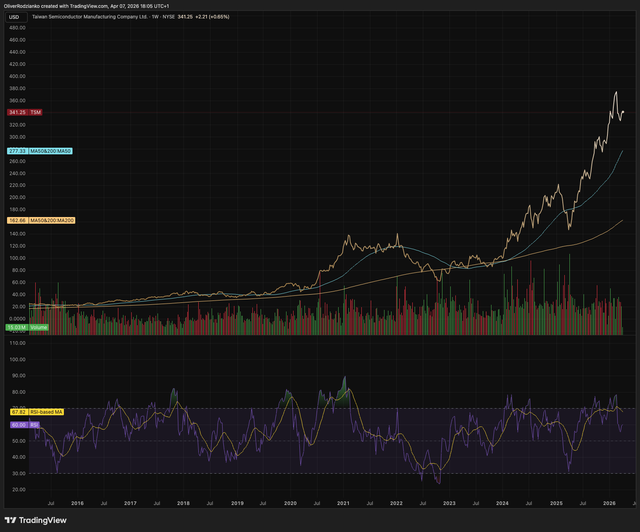
Task: Click the 260.00 price axis value
Action: pyautogui.click(x=17, y=161)
